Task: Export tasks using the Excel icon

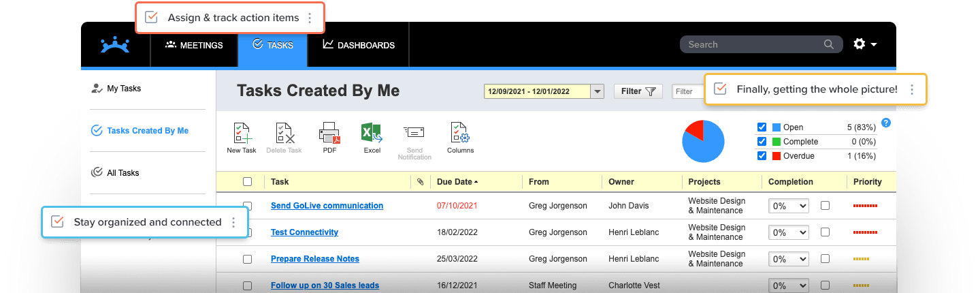Action: (x=372, y=134)
